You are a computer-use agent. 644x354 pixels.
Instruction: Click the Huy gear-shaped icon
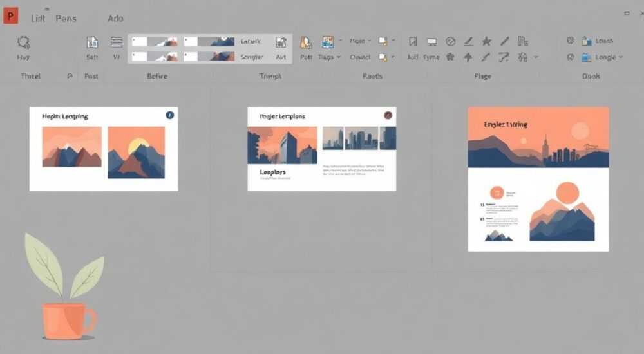[23, 42]
